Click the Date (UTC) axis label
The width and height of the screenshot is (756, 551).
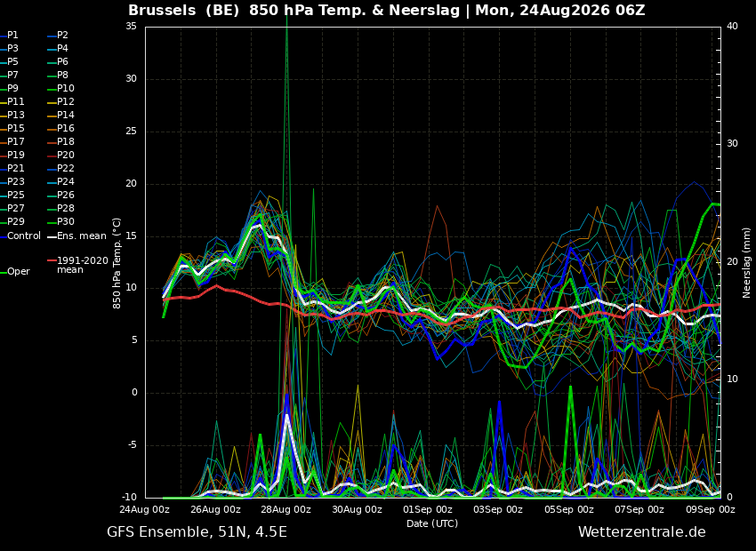[x=432, y=523]
